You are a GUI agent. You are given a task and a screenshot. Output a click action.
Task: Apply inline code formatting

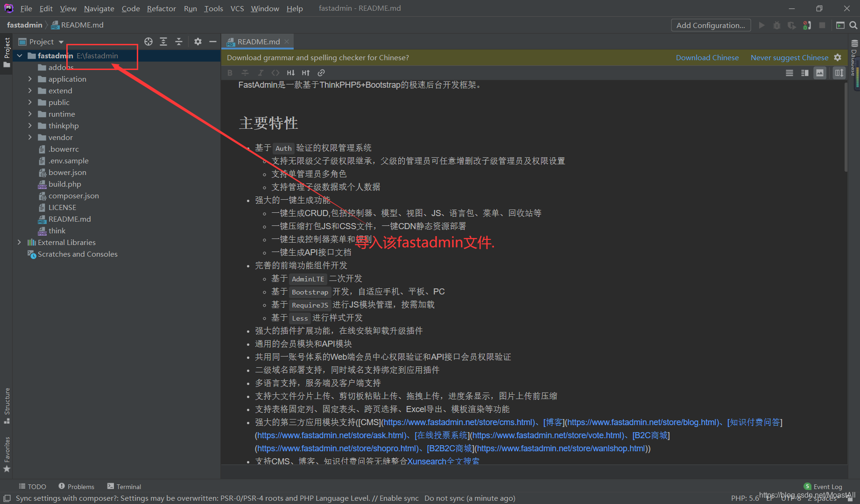tap(275, 73)
